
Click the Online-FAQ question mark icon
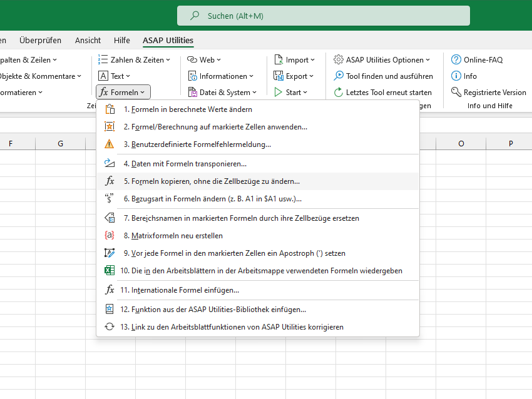tap(456, 59)
